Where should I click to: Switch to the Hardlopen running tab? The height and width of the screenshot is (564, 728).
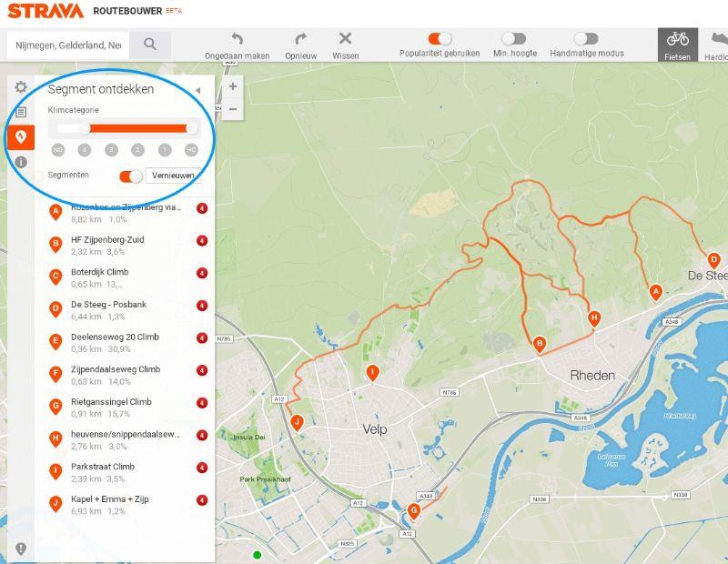pos(715,44)
